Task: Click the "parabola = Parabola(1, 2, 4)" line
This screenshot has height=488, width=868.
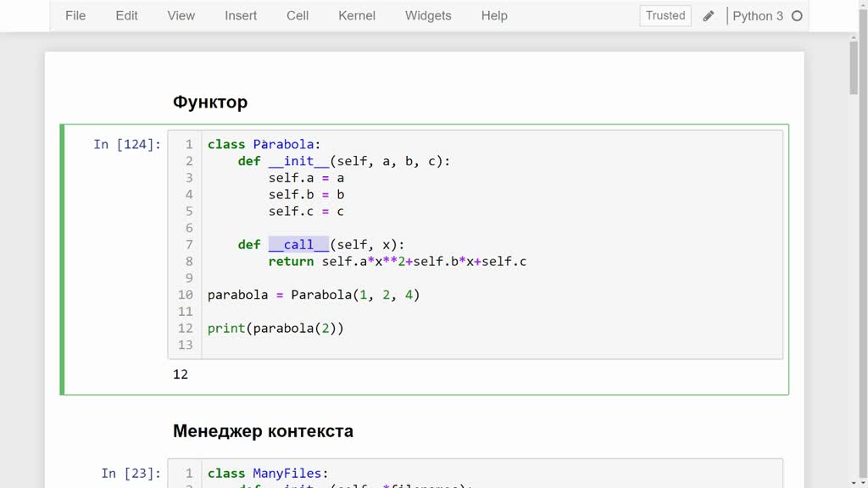Action: (314, 294)
